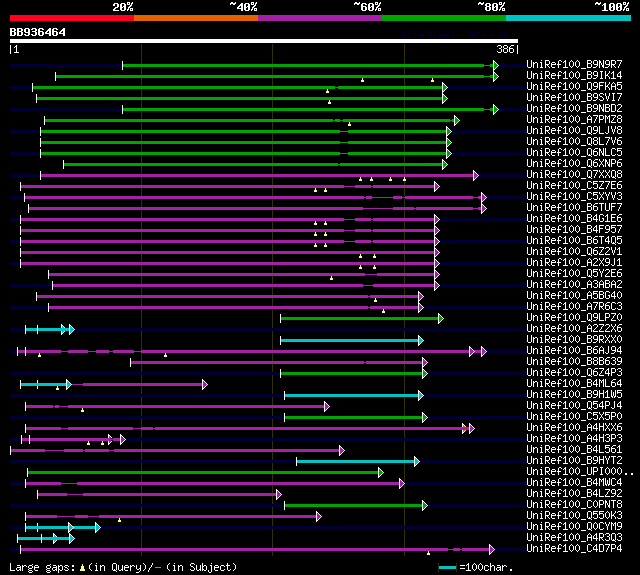
Task: Pick the UniRef100_B8B639 entry
Action: tap(574, 362)
